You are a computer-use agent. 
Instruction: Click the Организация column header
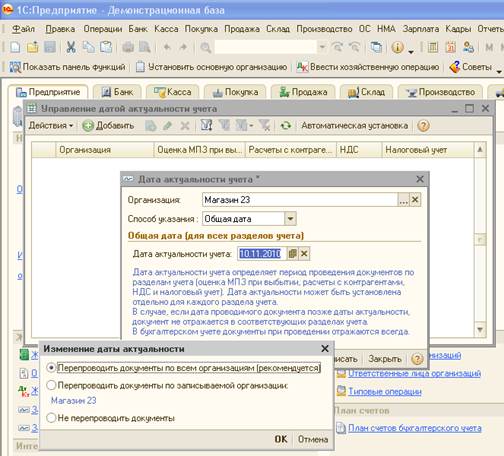point(104,150)
